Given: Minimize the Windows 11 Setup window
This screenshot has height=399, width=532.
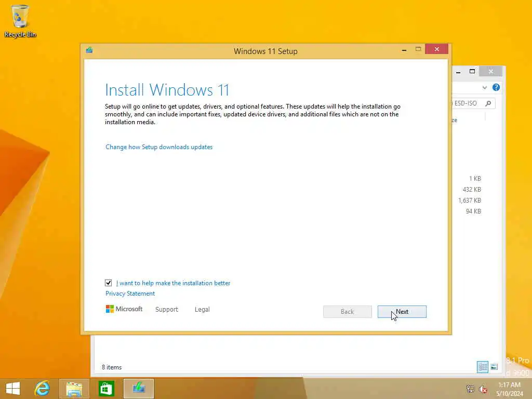Looking at the screenshot, I should tap(404, 50).
